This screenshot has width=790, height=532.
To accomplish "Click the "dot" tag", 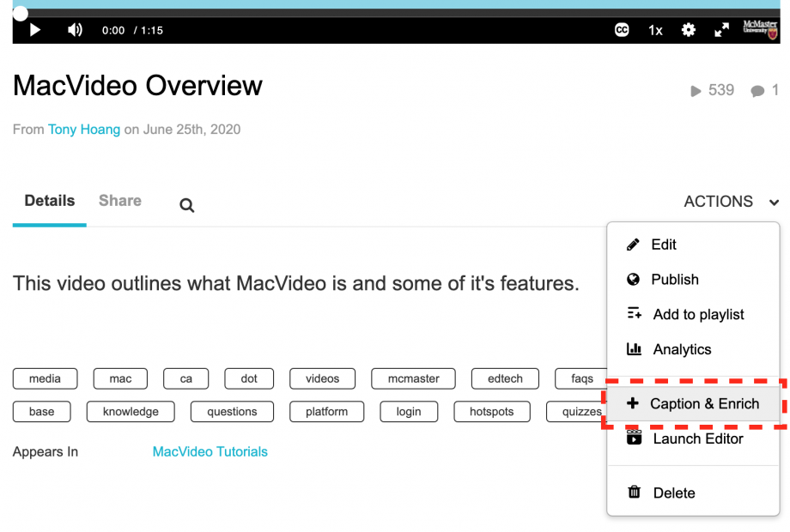I will point(249,378).
